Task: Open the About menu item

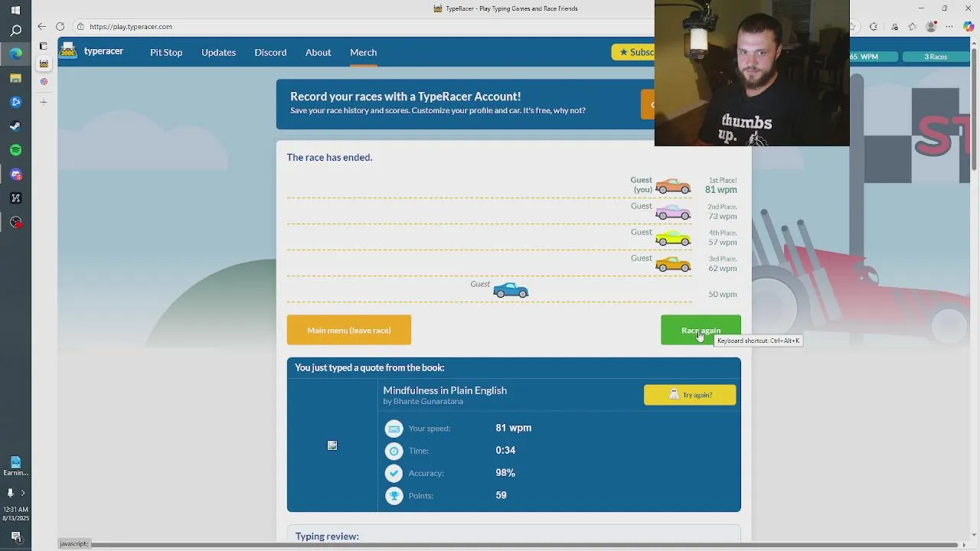Action: pyautogui.click(x=318, y=52)
